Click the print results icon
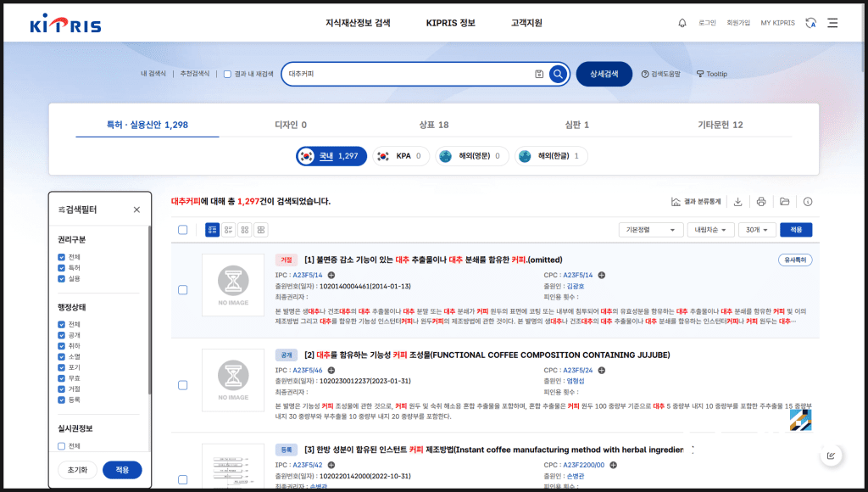 [x=761, y=202]
